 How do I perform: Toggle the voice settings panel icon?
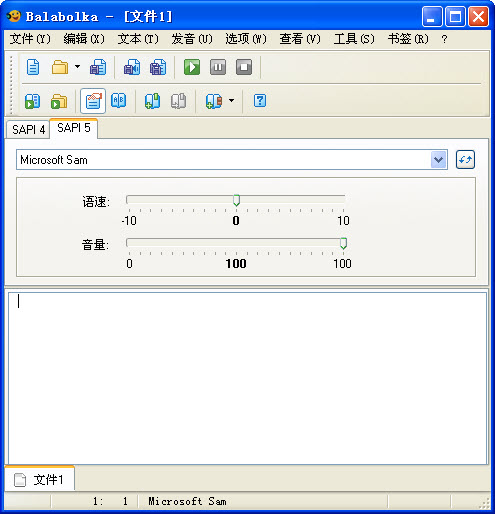pos(93,101)
